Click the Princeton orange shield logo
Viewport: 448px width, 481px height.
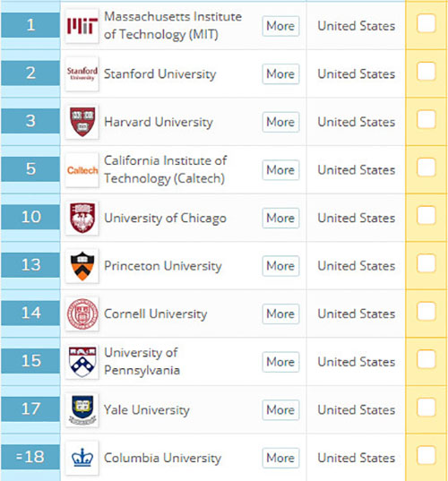click(82, 266)
